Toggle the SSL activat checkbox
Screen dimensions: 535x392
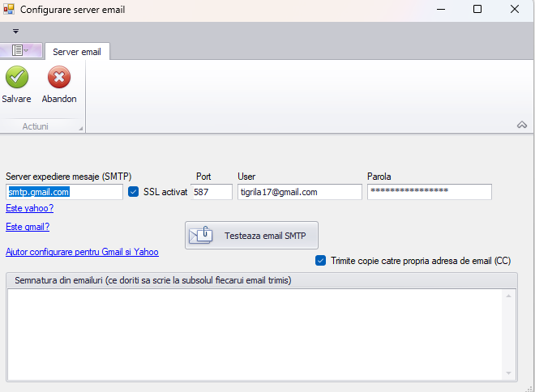point(134,192)
